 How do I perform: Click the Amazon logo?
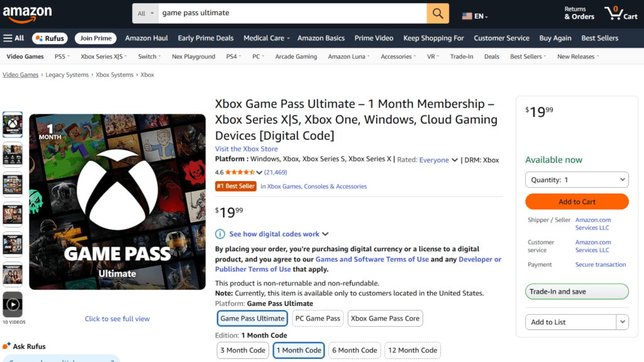pyautogui.click(x=28, y=13)
